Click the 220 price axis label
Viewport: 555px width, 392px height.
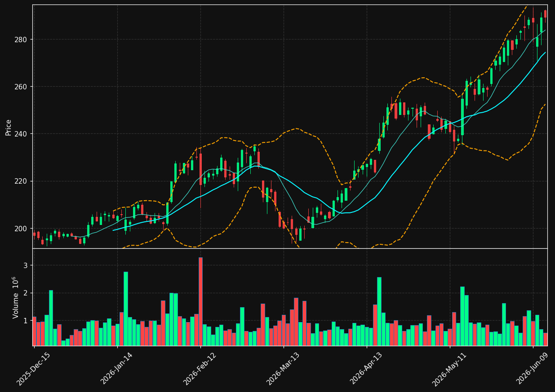click(22, 181)
